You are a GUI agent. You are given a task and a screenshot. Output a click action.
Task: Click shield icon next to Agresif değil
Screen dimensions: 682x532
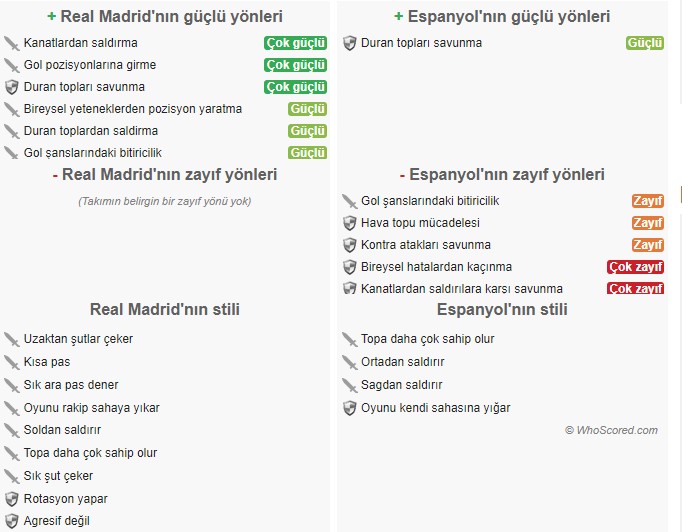[12, 521]
